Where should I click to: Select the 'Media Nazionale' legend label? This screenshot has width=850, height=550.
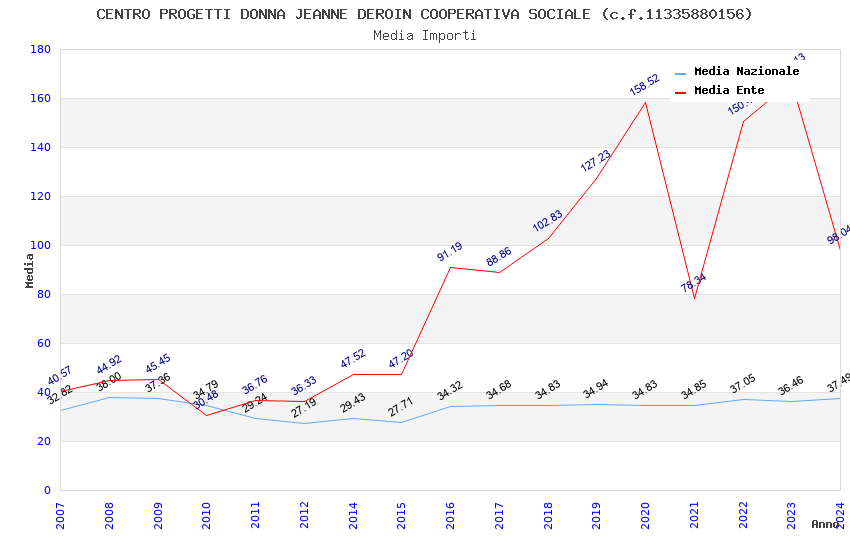coord(746,71)
